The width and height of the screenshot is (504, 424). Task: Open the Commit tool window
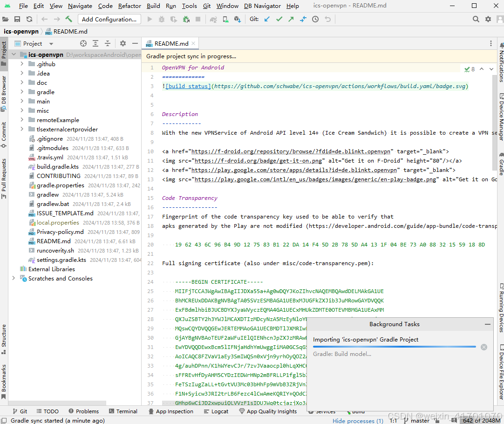click(4, 135)
